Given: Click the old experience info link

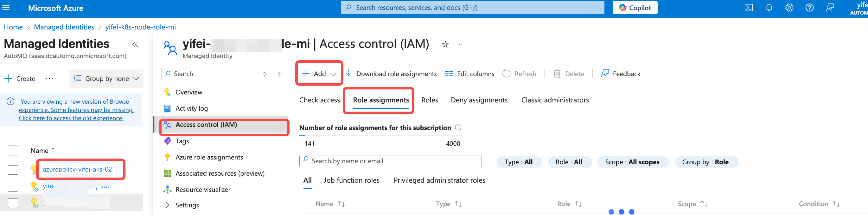Looking at the screenshot, I should tap(76, 110).
